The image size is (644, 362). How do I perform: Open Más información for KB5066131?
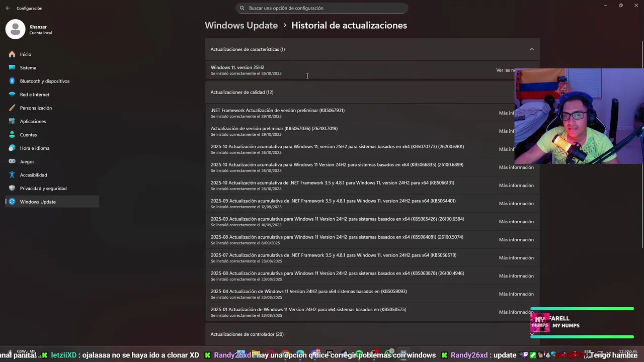pos(516,186)
